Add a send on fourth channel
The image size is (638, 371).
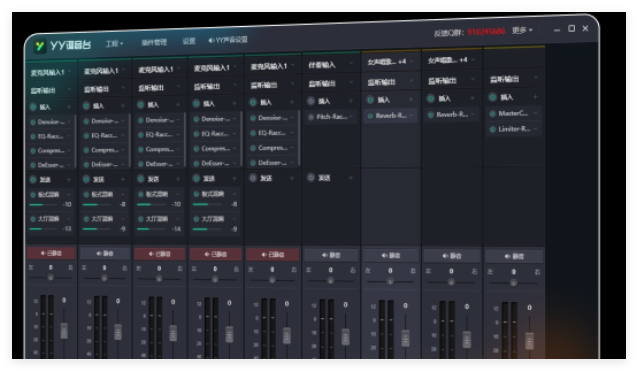pyautogui.click(x=234, y=178)
